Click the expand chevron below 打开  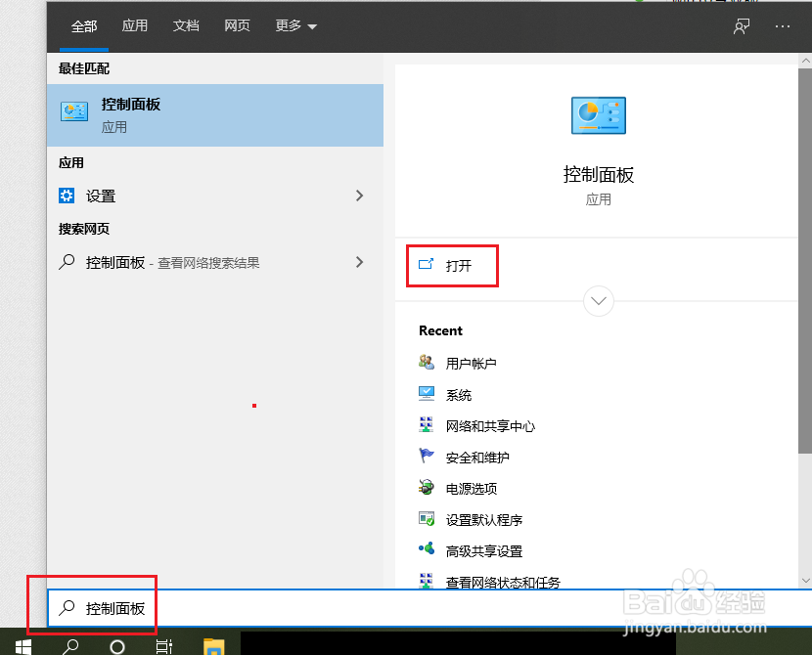(598, 301)
